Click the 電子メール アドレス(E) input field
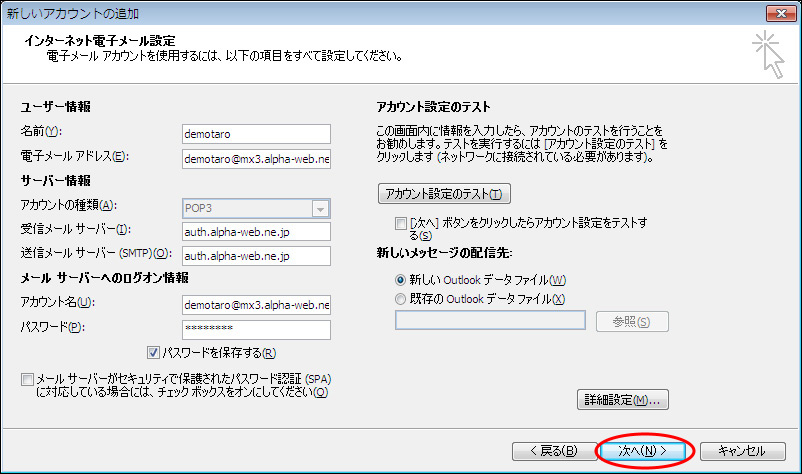This screenshot has height=474, width=802. (256, 159)
